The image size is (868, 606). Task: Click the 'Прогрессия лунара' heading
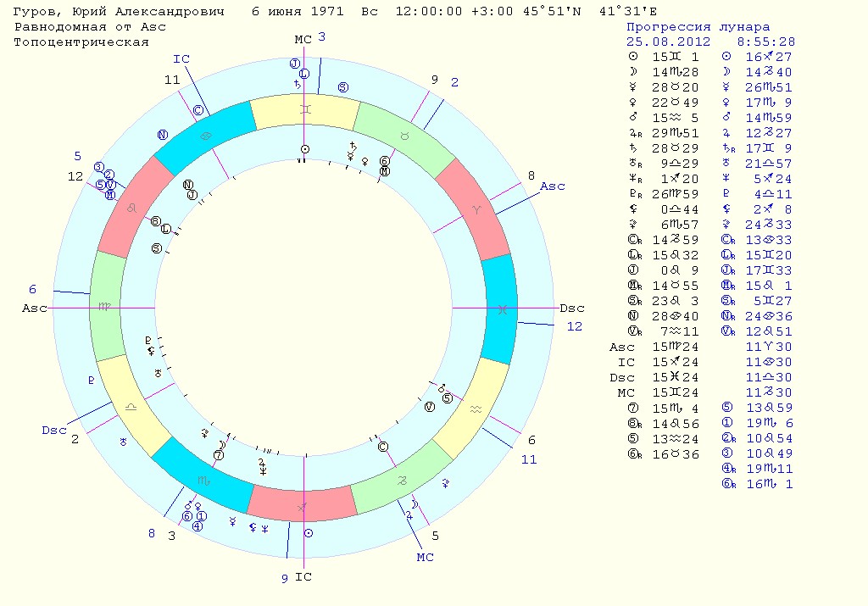tap(698, 26)
